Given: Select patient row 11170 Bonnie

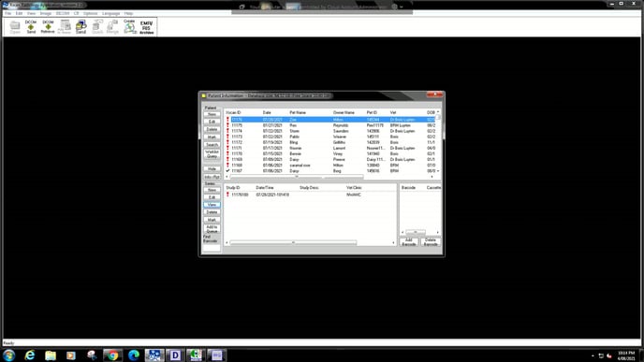Looking at the screenshot, I should (x=329, y=154).
